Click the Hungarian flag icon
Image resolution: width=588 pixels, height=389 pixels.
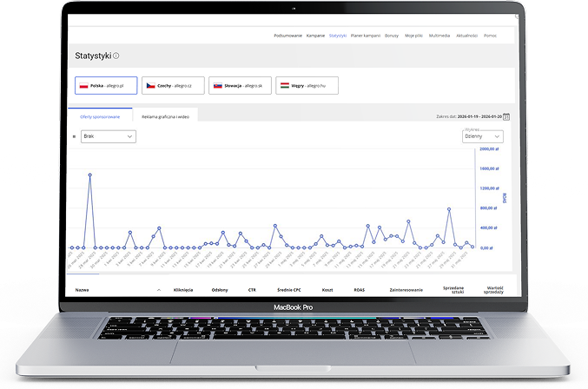tap(284, 86)
